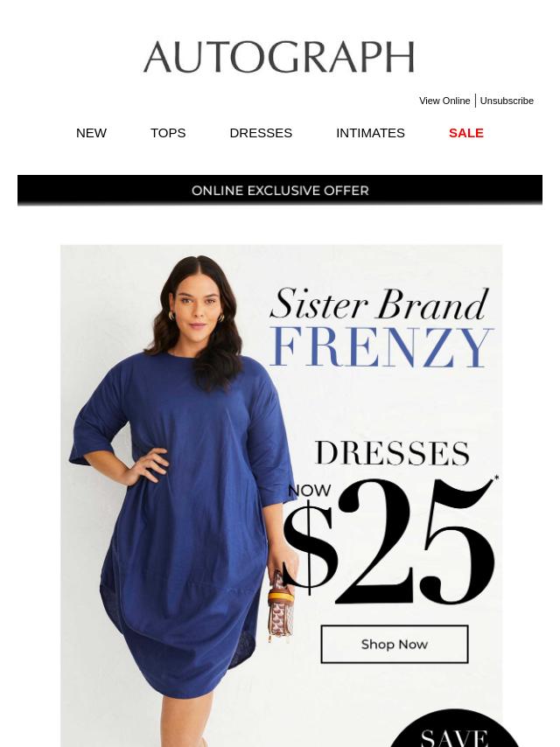Open the View Online link
The width and height of the screenshot is (560, 747).
(444, 101)
